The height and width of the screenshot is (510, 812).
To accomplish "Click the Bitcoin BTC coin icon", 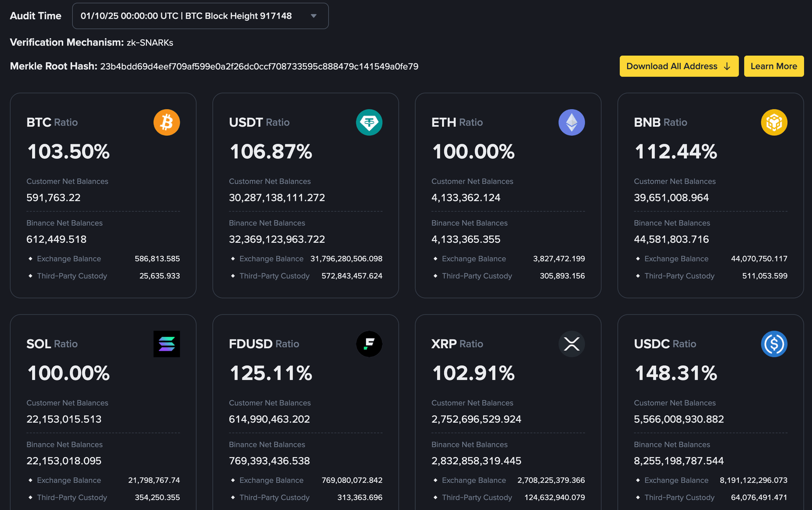I will [166, 122].
